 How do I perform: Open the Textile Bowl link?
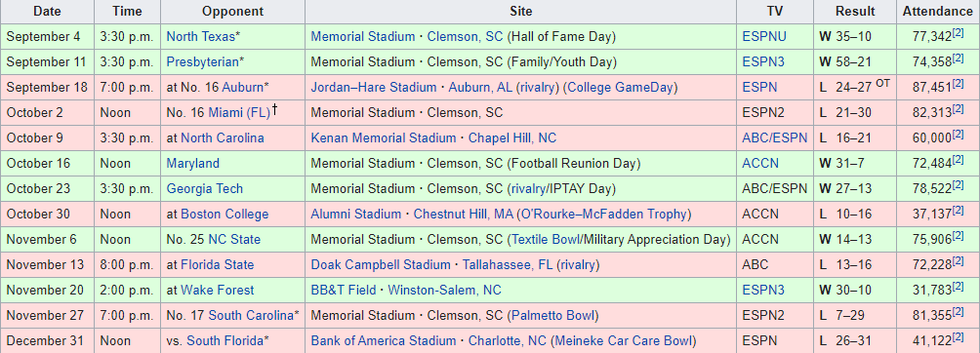pos(546,239)
